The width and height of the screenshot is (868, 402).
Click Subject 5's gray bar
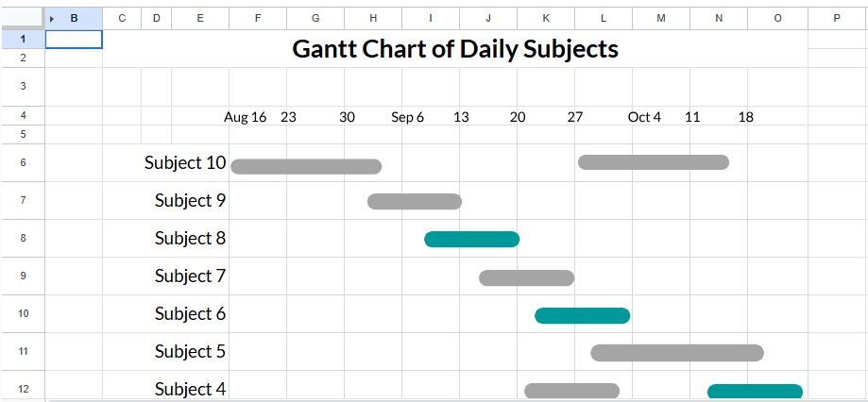676,353
